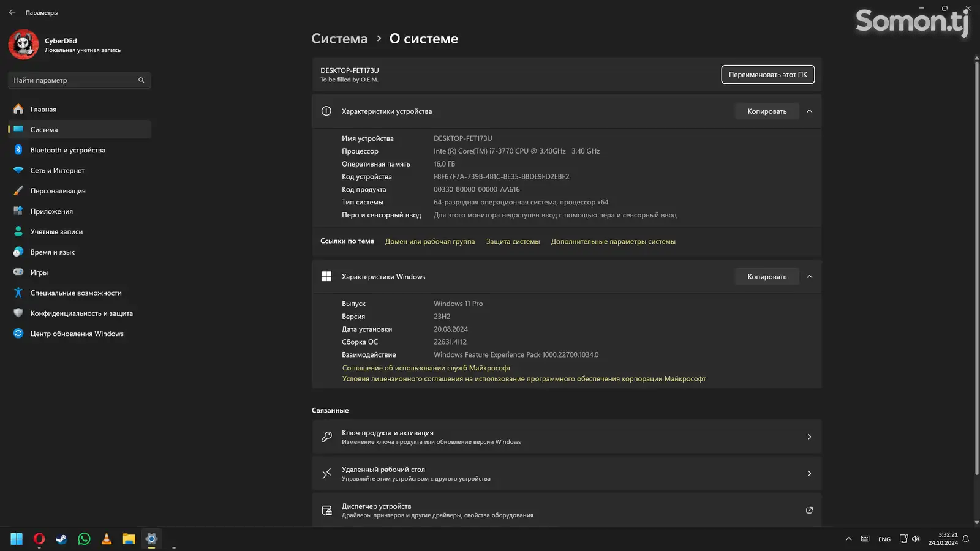The image size is (980, 551).
Task: Click the Система breadcrumb
Action: (339, 39)
